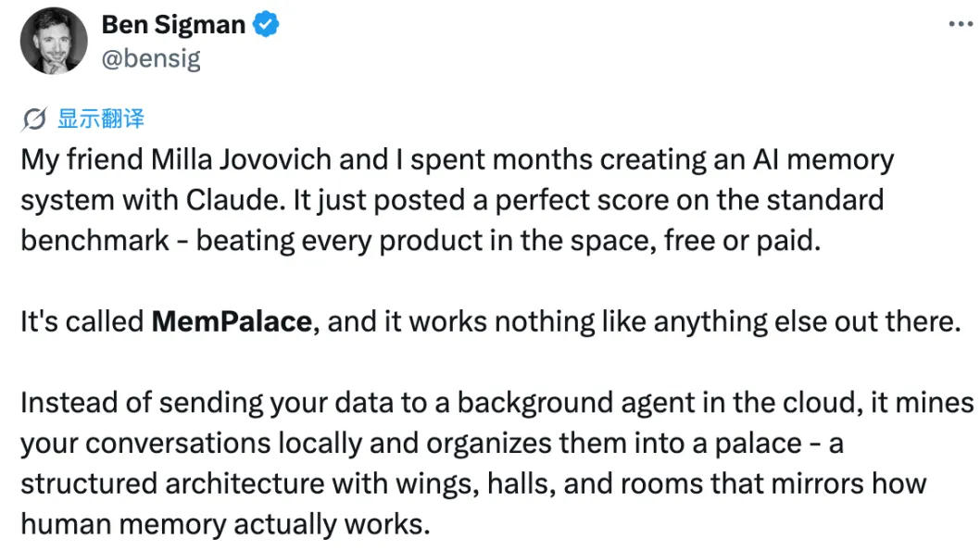Image resolution: width=980 pixels, height=551 pixels.
Task: Click the translate icon beside 显示翻译
Action: coord(34,119)
